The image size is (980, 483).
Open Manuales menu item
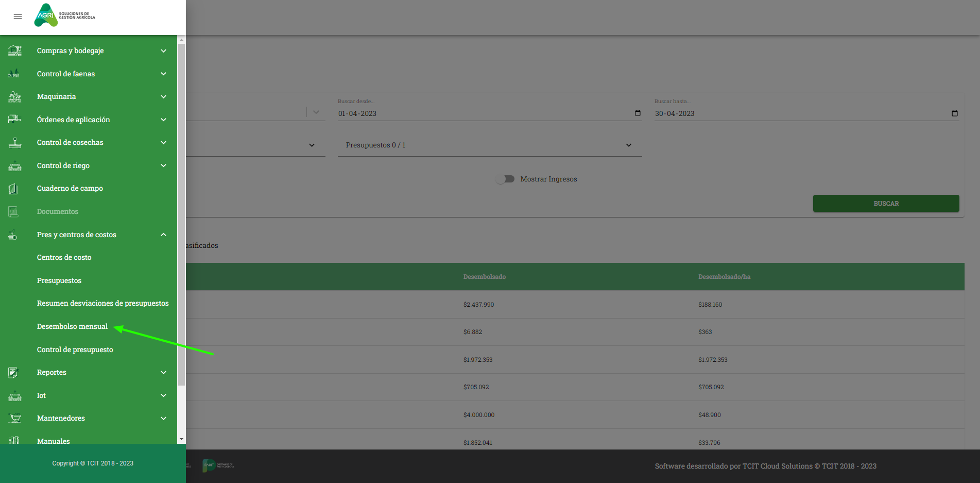54,441
